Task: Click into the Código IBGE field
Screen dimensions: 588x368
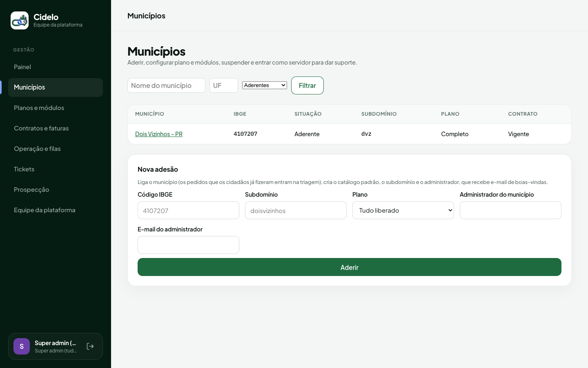Action: pyautogui.click(x=188, y=210)
